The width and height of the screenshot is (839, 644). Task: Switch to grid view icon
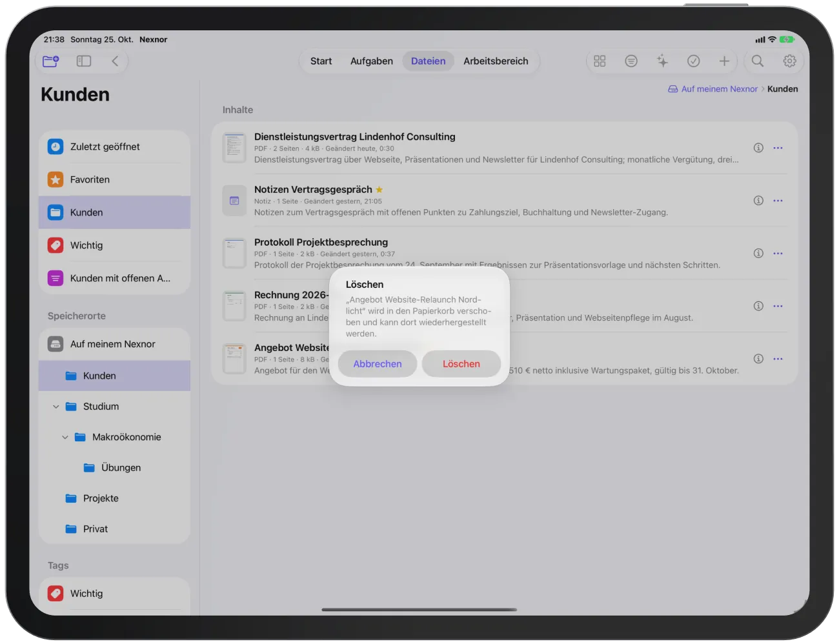[x=600, y=61]
